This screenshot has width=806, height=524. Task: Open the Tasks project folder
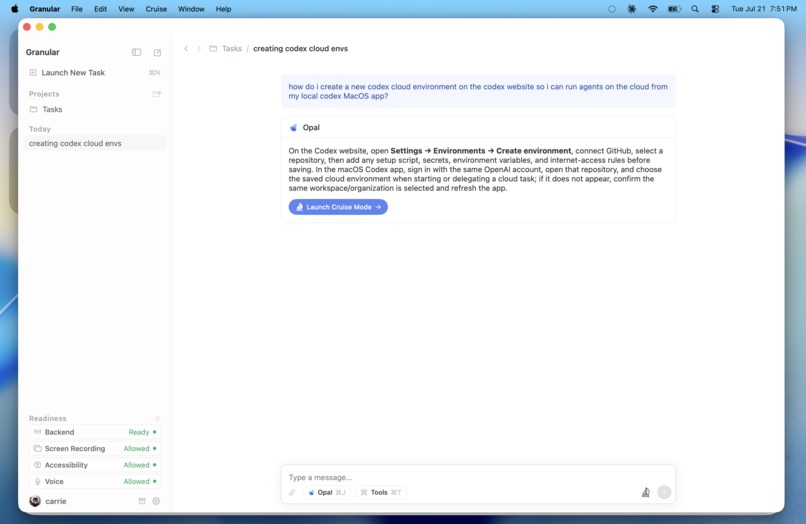[95, 109]
